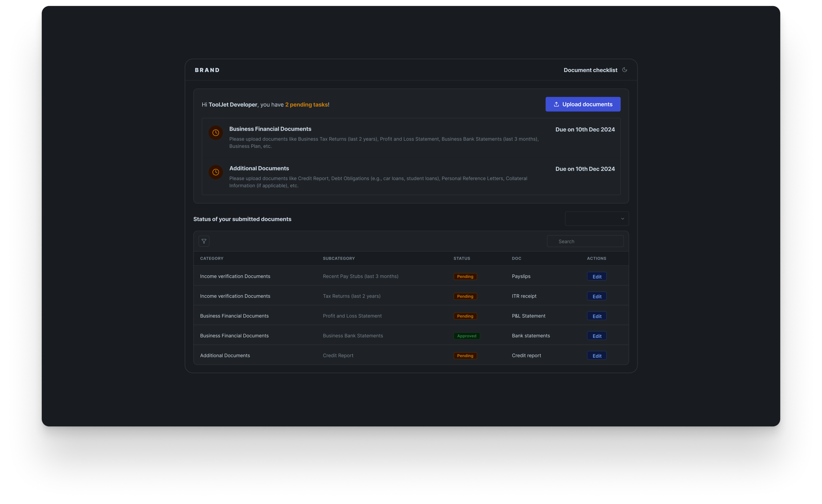Edit the ITR receipt row

tap(597, 296)
